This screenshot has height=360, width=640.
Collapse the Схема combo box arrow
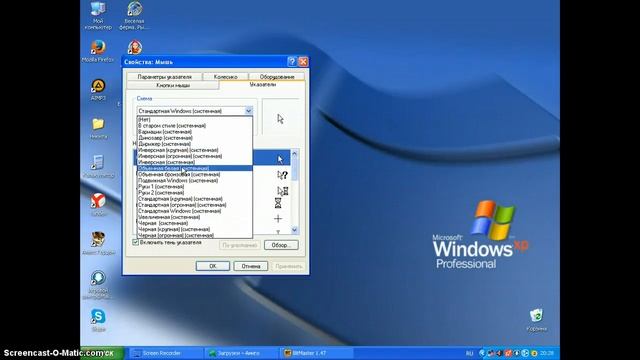[x=249, y=111]
